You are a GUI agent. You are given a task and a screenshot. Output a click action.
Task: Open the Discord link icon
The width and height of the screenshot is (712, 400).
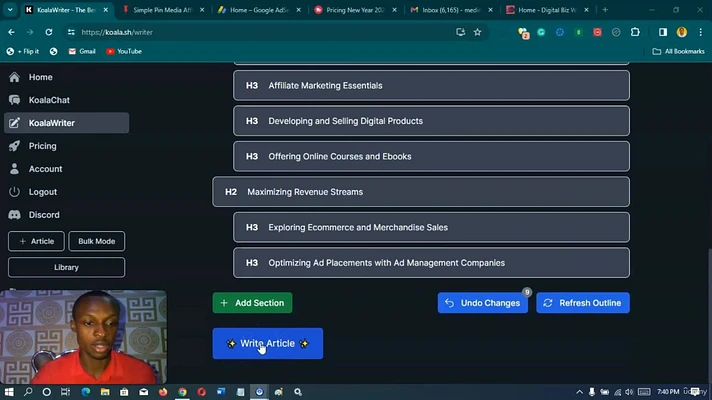tap(15, 215)
